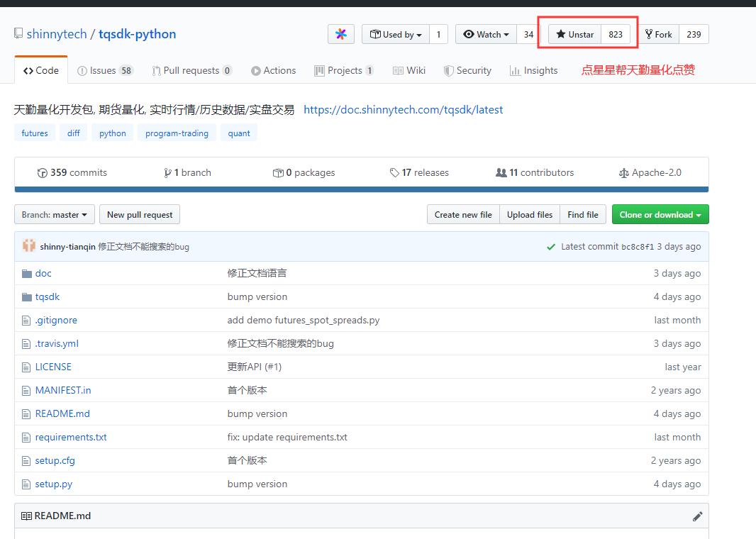
Task: Click the python topic tag
Action: 112,133
